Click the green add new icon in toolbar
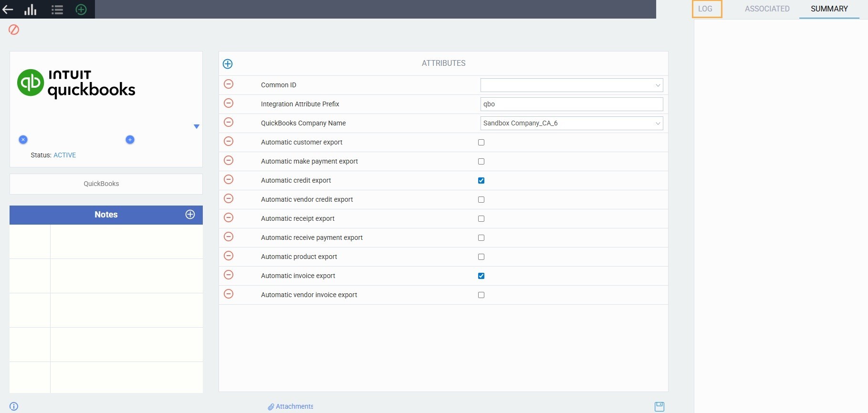 [81, 10]
